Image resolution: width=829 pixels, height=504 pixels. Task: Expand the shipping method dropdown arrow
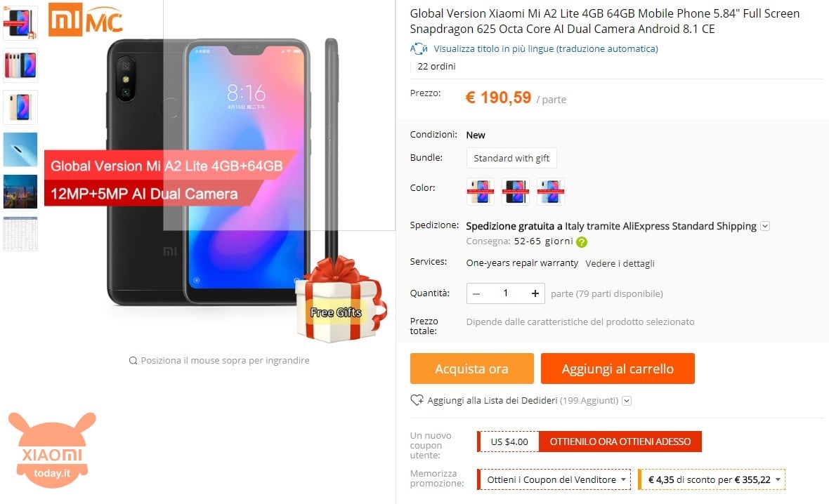tap(764, 226)
